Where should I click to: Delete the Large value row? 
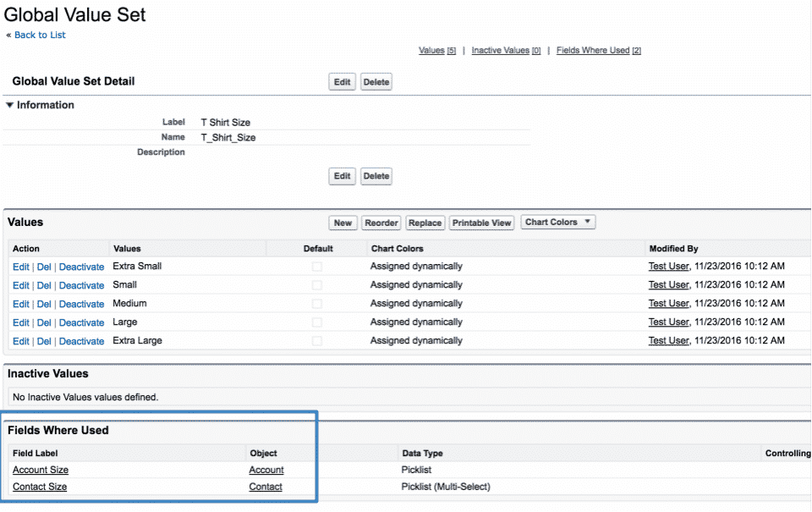point(44,322)
